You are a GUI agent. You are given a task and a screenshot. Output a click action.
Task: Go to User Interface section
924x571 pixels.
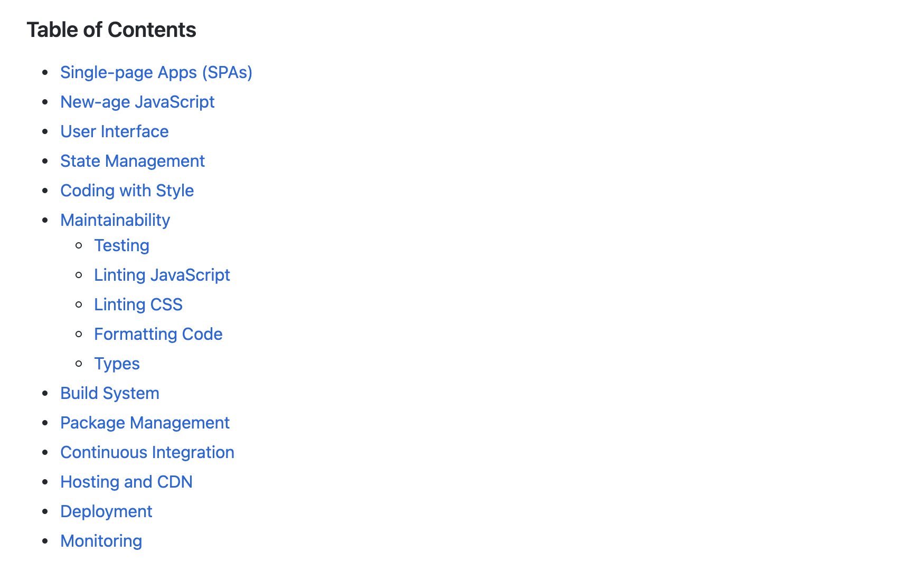pyautogui.click(x=114, y=131)
